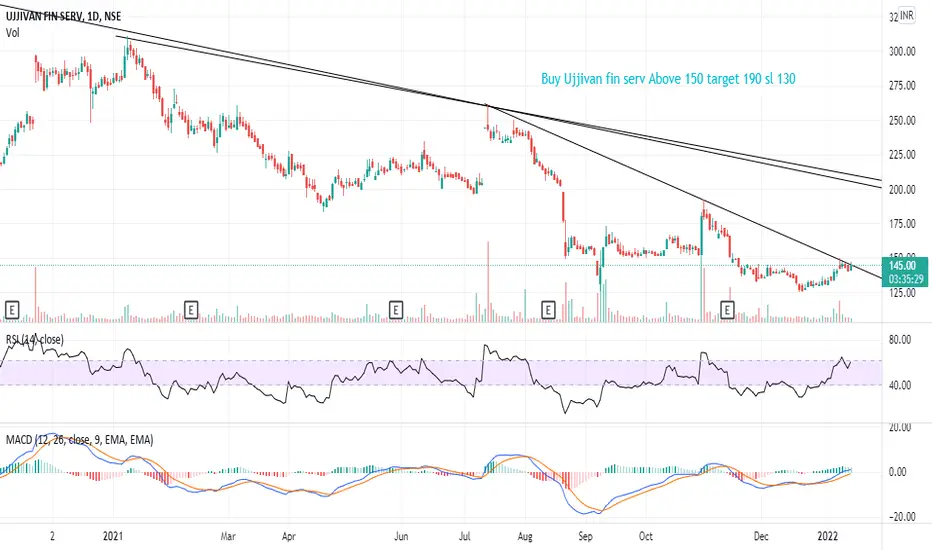Click the Aug label on time axis
The image size is (932, 550).
coord(525,536)
